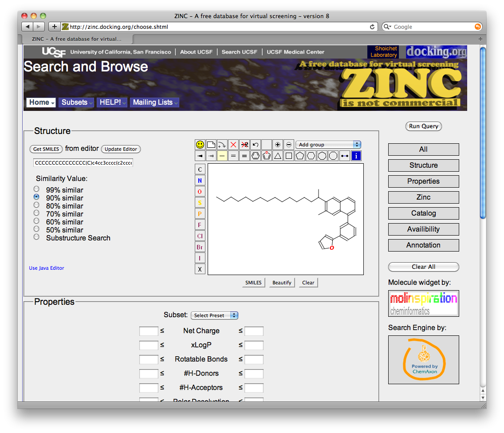Screen dimensions: 504x433
Task: Click the Annotation section button
Action: pos(424,245)
